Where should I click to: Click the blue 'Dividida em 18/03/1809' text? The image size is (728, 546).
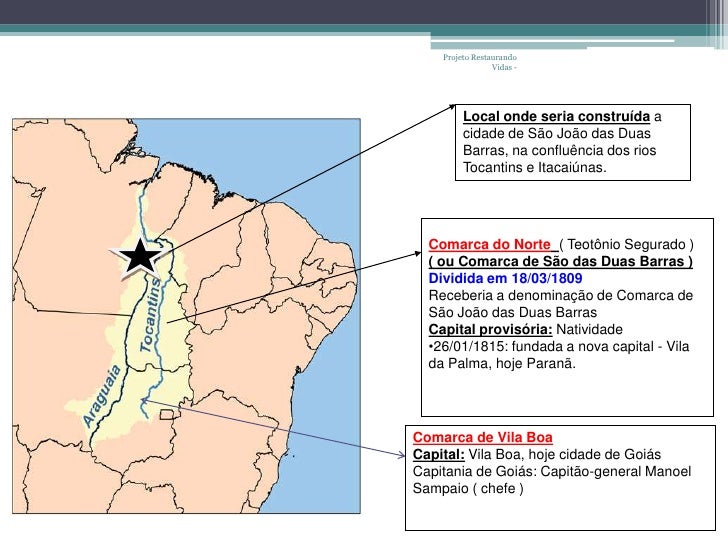505,278
